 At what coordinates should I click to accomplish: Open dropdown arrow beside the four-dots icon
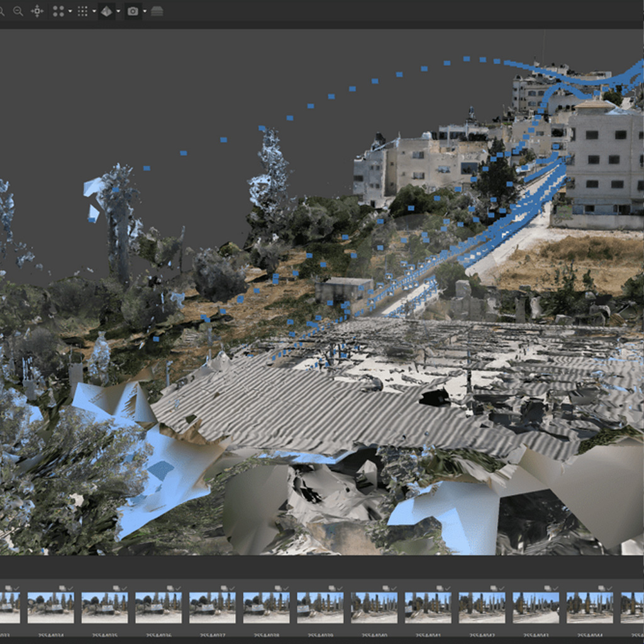click(70, 11)
